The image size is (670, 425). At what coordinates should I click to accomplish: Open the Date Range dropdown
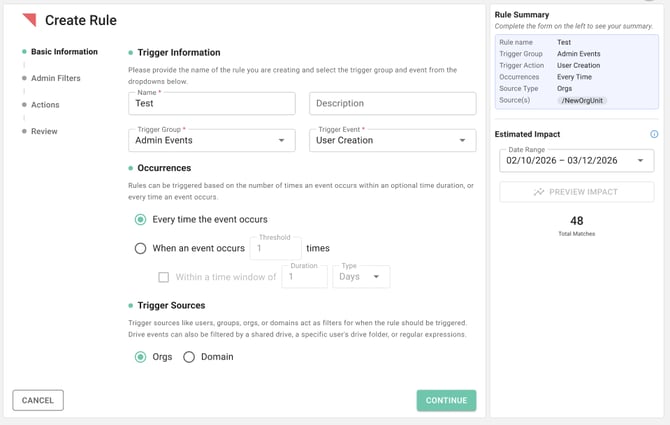pos(576,161)
